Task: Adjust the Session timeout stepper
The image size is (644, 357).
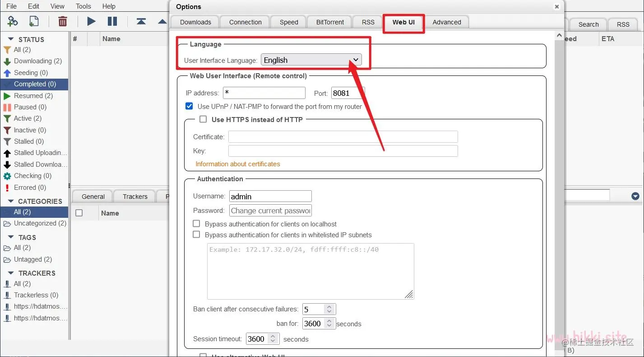Action: (x=273, y=339)
